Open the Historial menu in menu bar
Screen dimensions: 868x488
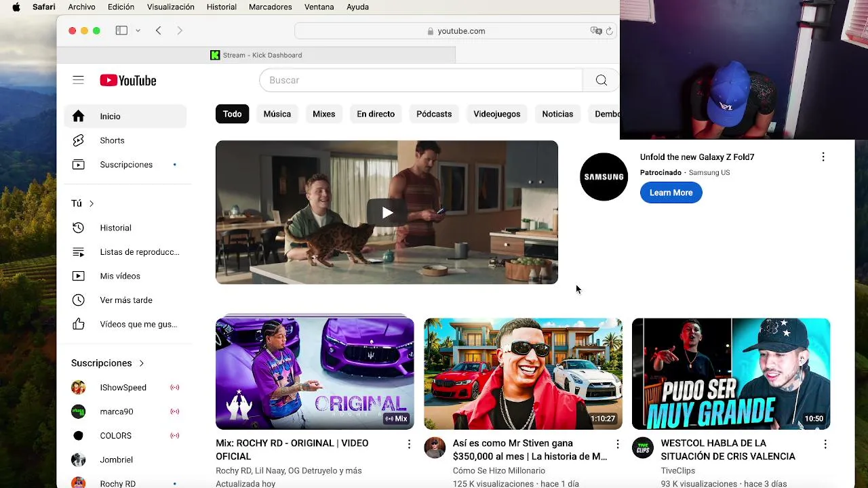pyautogui.click(x=222, y=7)
